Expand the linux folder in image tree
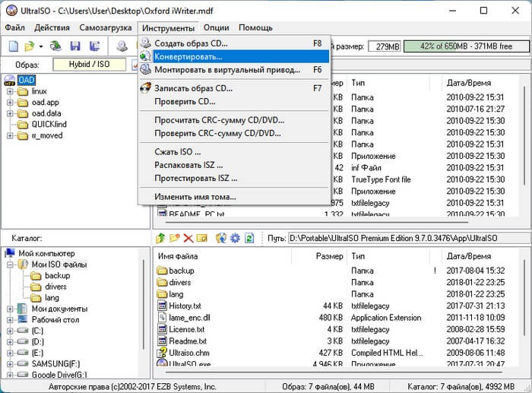 coord(10,91)
